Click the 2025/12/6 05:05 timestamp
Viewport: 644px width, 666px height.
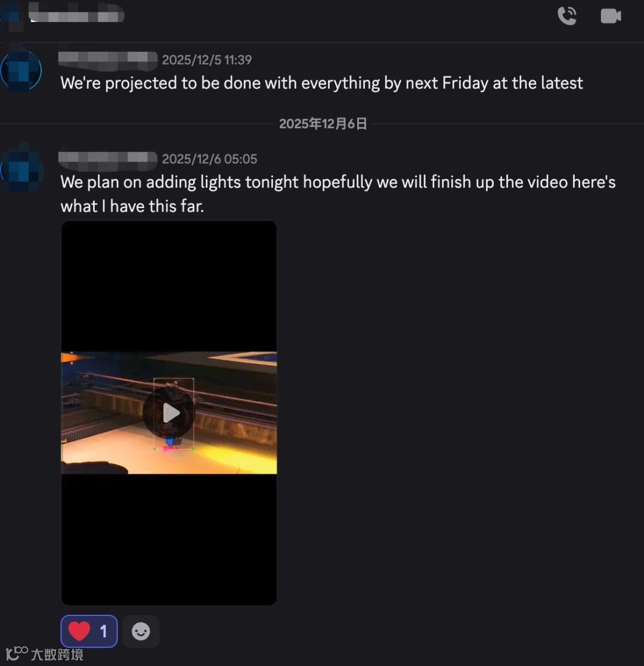209,159
